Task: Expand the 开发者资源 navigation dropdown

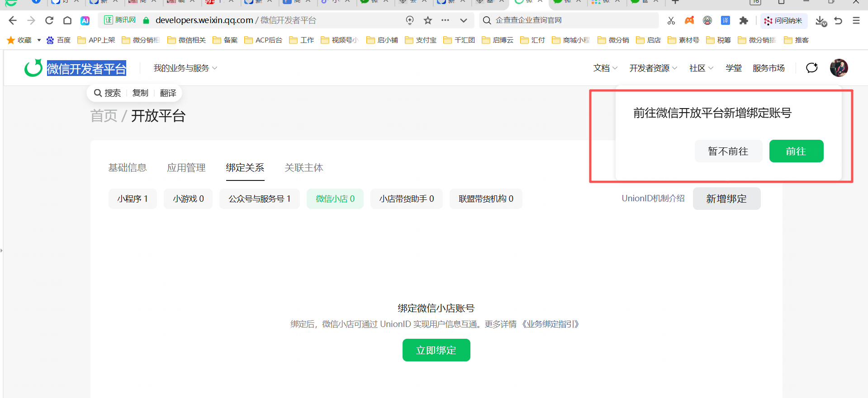Action: point(653,68)
